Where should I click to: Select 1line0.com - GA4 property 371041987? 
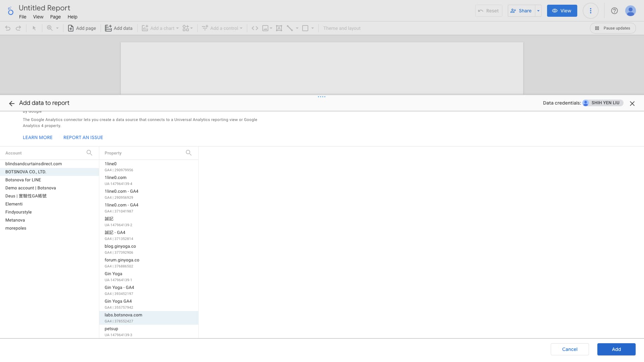click(x=149, y=208)
